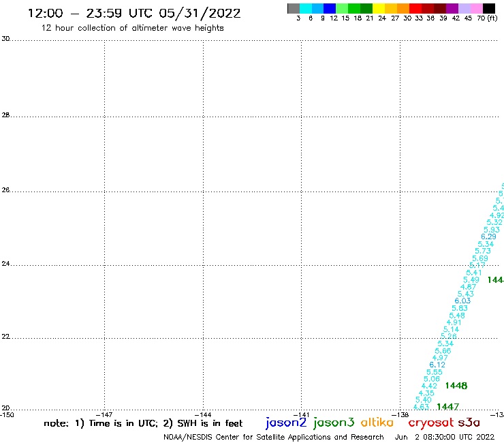This screenshot has width=504, height=443.
Task: Select the green jason3 satellite label
Action: pos(334,423)
